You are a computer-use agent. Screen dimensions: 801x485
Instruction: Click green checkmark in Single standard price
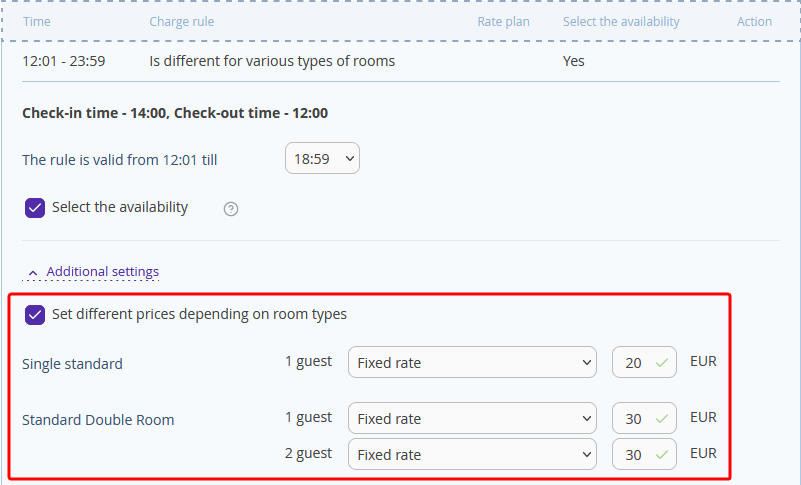click(662, 363)
